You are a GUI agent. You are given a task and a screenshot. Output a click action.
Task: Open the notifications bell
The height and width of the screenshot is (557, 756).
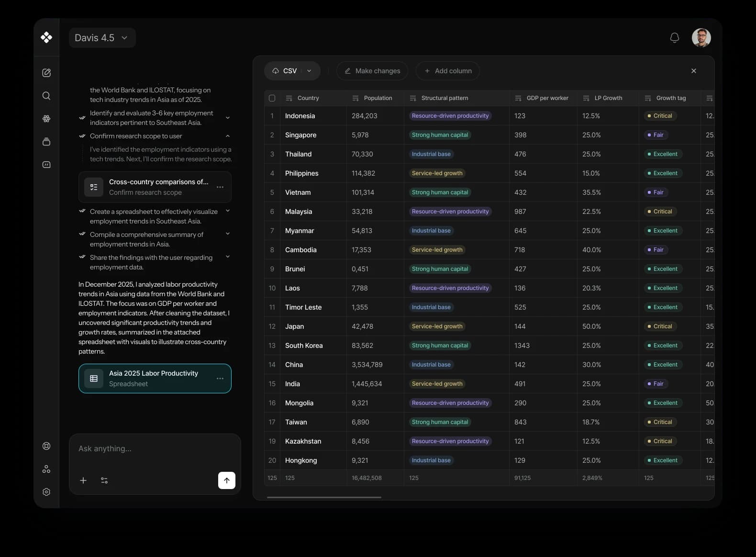click(675, 37)
